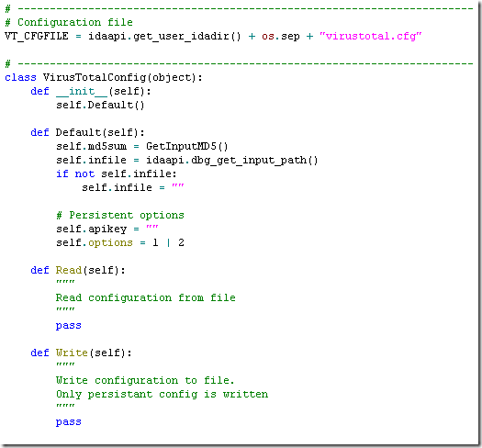The image size is (482, 448).
Task: Click the def __init__(self) line
Action: 91,91
